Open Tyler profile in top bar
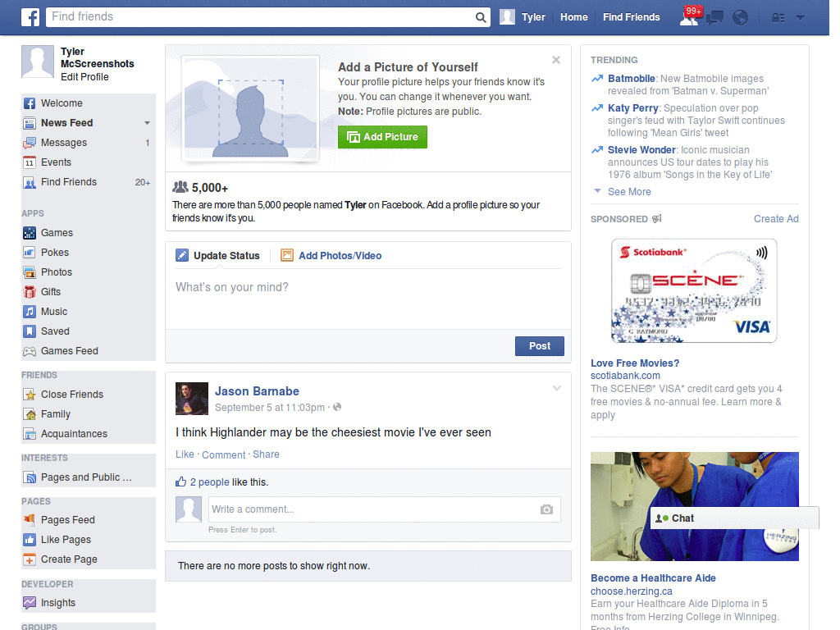The width and height of the screenshot is (840, 630). 523,17
